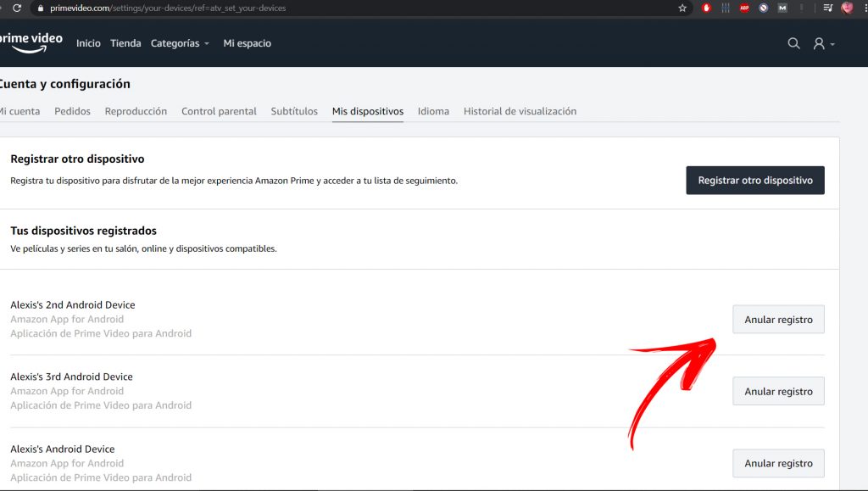The width and height of the screenshot is (868, 491).
Task: Click the Cuenta y configuración heading
Action: (64, 84)
